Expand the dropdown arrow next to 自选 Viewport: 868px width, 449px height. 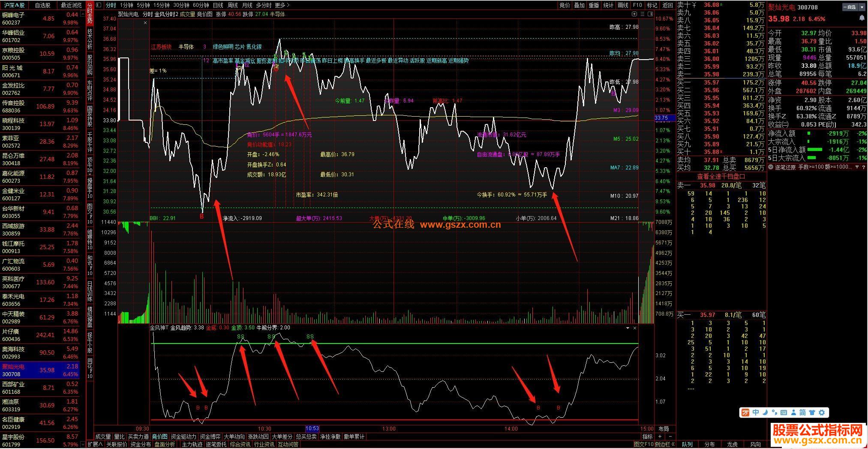[x=862, y=7]
